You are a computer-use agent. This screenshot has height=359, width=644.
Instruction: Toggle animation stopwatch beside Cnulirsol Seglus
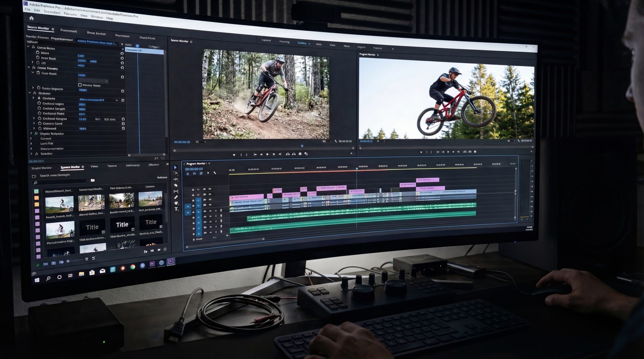pos(39,103)
